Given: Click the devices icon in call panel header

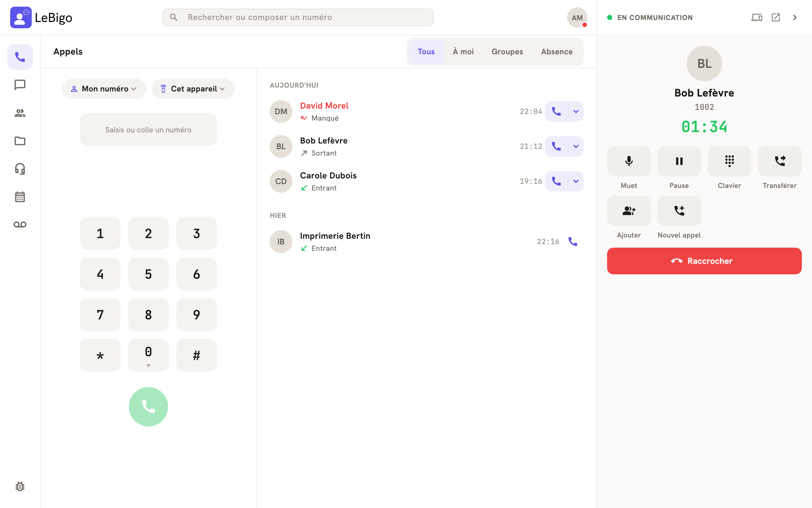Looking at the screenshot, I should click(x=756, y=17).
